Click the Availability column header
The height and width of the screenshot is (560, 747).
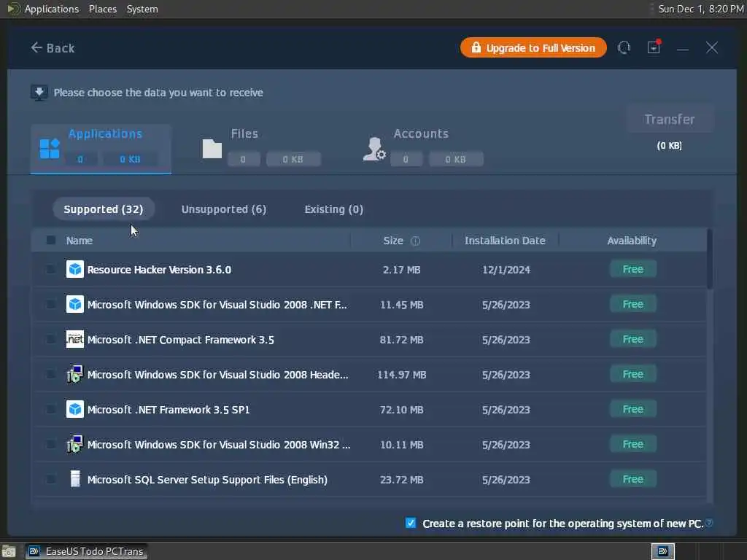(x=632, y=241)
